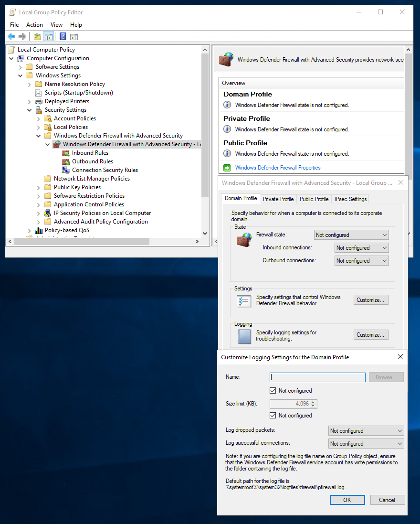Collapse the Security Settings tree node
Image resolution: width=420 pixels, height=524 pixels.
(x=30, y=110)
